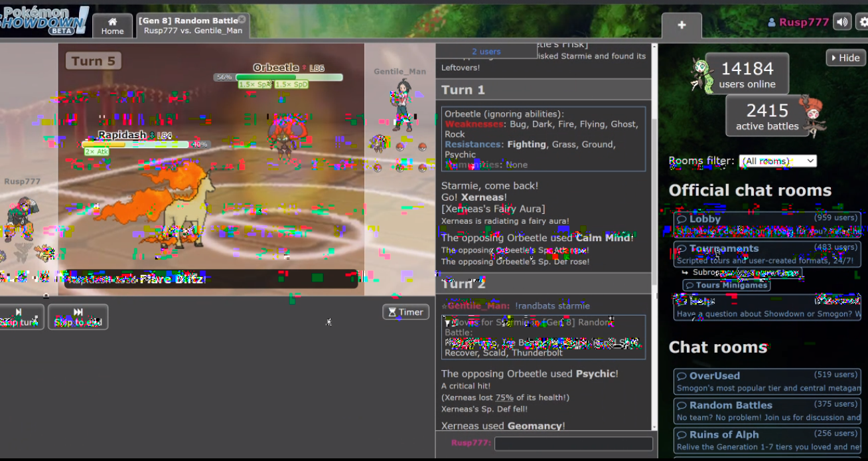The height and width of the screenshot is (461, 868).
Task: Open the Rooms filter dropdown
Action: coord(778,161)
